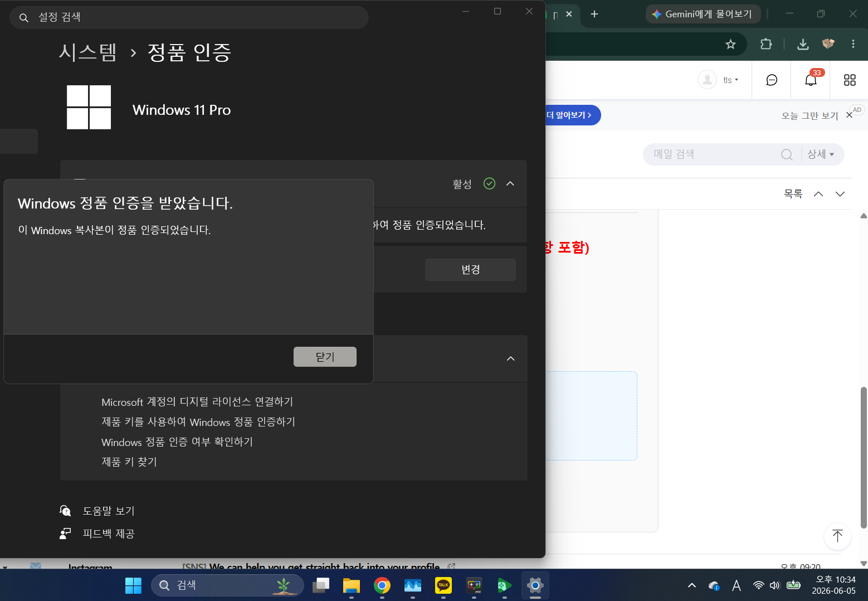Close the Windows activation confirmation dialog with 닫기
868x601 pixels.
325,357
